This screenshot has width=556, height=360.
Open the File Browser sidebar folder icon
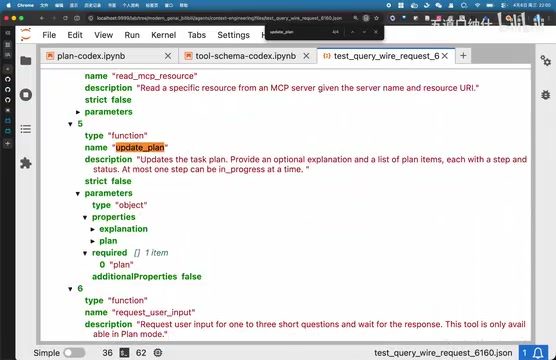tap(26, 61)
